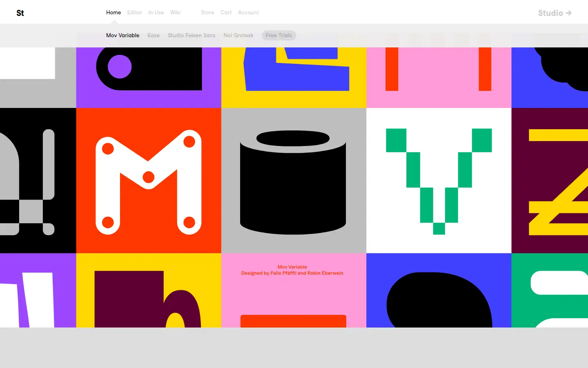The width and height of the screenshot is (588, 368).
Task: Click the 'Mov Variable' caption text
Action: (x=292, y=267)
